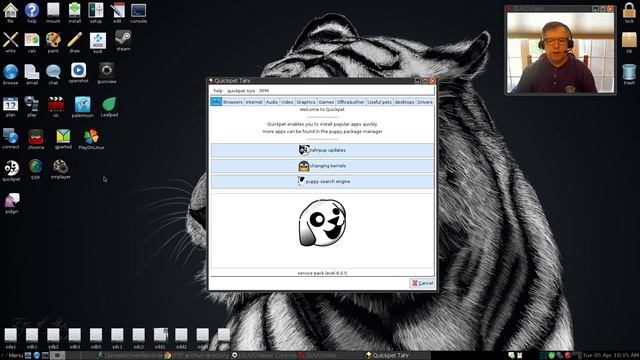Switch to the Audio tab
Screen dimensions: 640x360
[x=272, y=102]
